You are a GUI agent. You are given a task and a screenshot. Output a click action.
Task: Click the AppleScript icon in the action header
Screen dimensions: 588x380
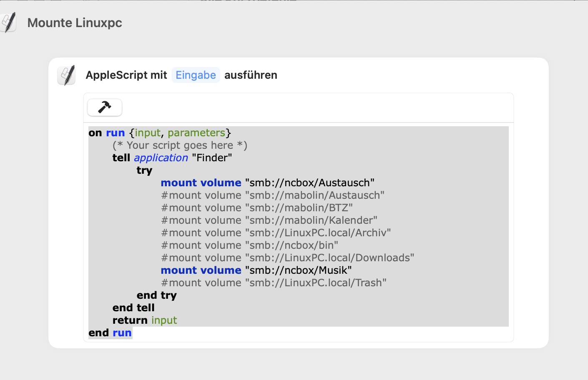66,75
